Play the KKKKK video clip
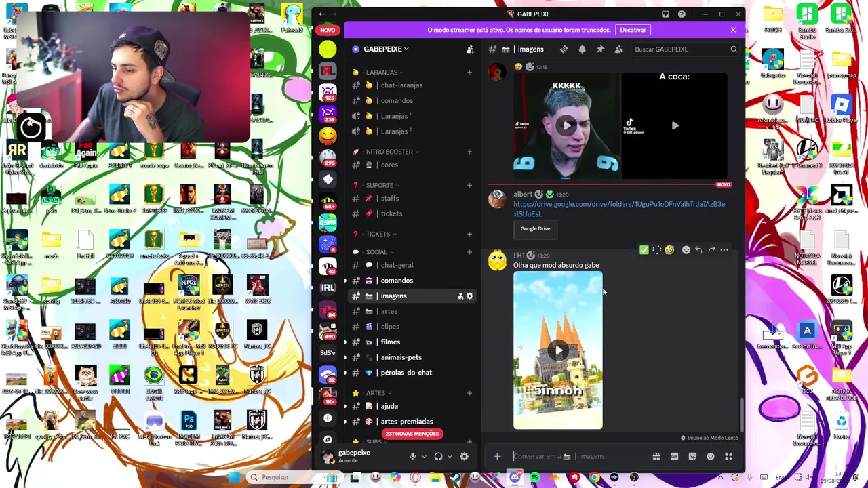This screenshot has height=488, width=868. coord(566,125)
